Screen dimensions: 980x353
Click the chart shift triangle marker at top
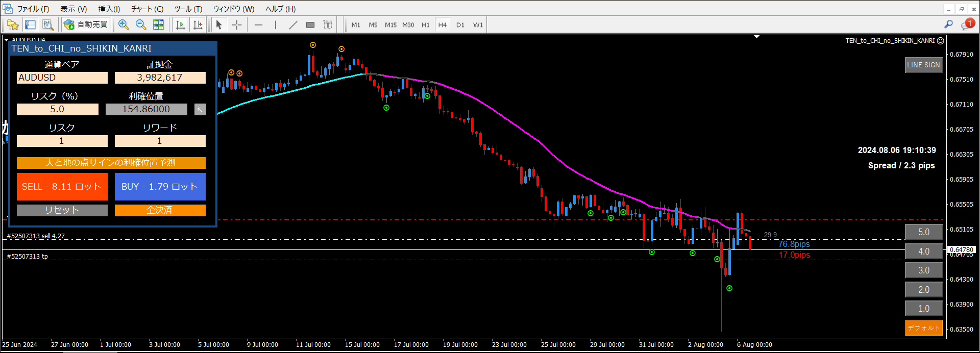pos(756,37)
